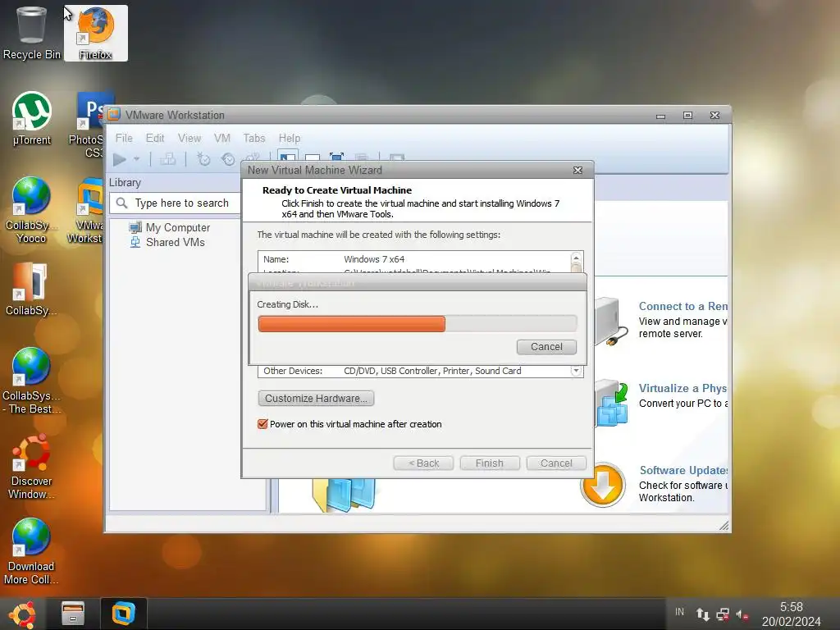Click the VMware Workstation taskbar button
This screenshot has height=630, width=840.
coord(123,614)
